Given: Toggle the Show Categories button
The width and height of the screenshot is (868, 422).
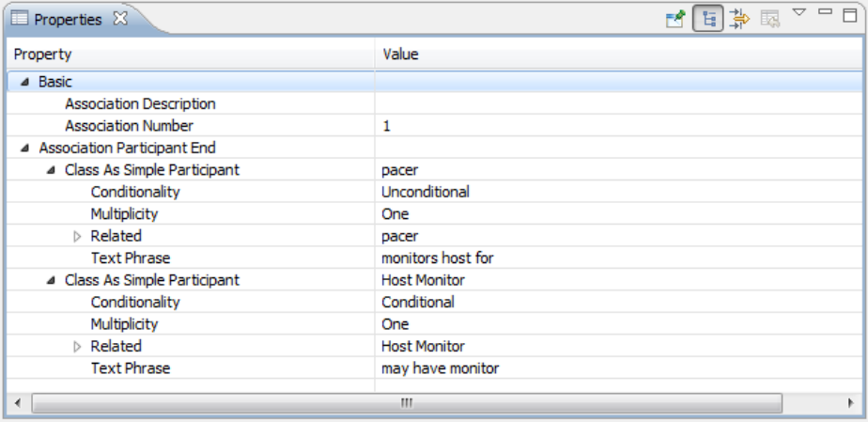Looking at the screenshot, I should [x=707, y=18].
